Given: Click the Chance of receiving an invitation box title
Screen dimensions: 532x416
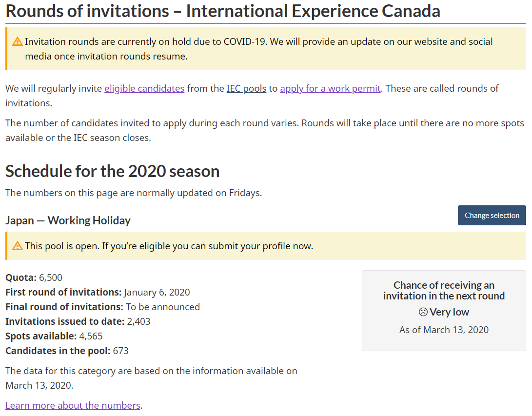Looking at the screenshot, I should (x=444, y=291).
